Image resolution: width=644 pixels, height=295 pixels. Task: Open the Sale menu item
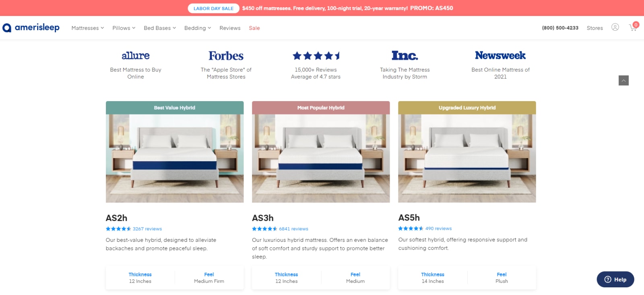pyautogui.click(x=254, y=28)
